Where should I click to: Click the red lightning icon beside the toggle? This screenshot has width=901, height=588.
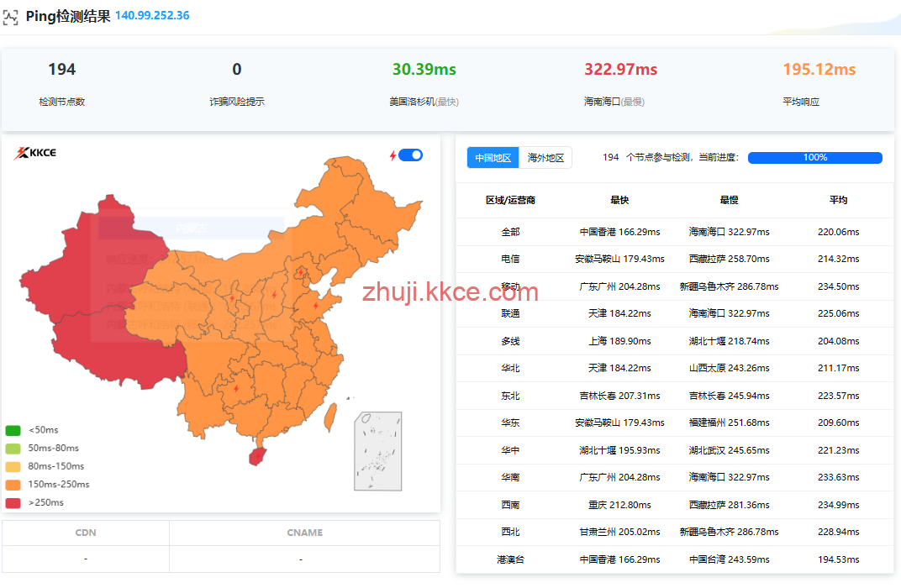pos(392,155)
